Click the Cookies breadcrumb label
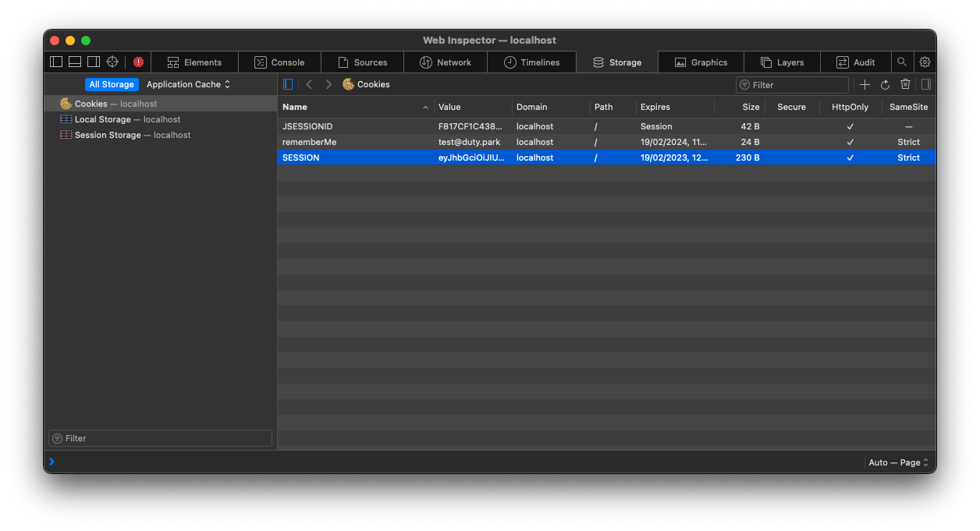 [374, 84]
